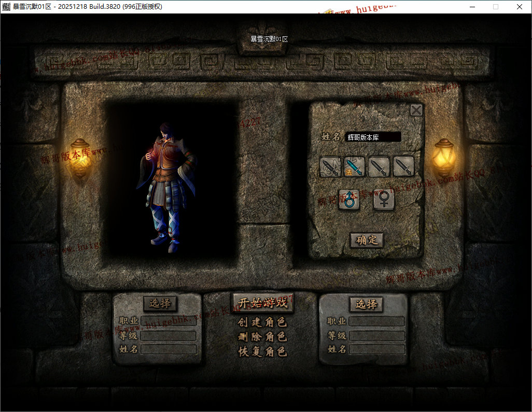
Task: Click the 姓名 name input field
Action: coord(373,137)
